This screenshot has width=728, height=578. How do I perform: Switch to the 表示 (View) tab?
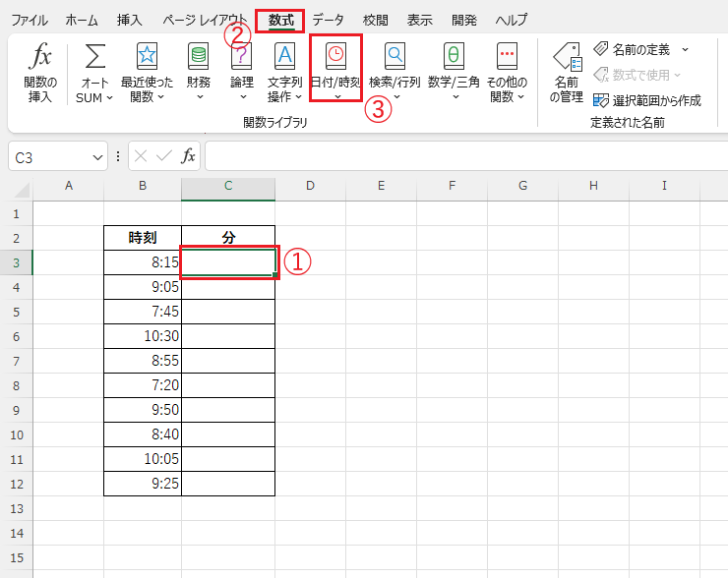pyautogui.click(x=420, y=20)
